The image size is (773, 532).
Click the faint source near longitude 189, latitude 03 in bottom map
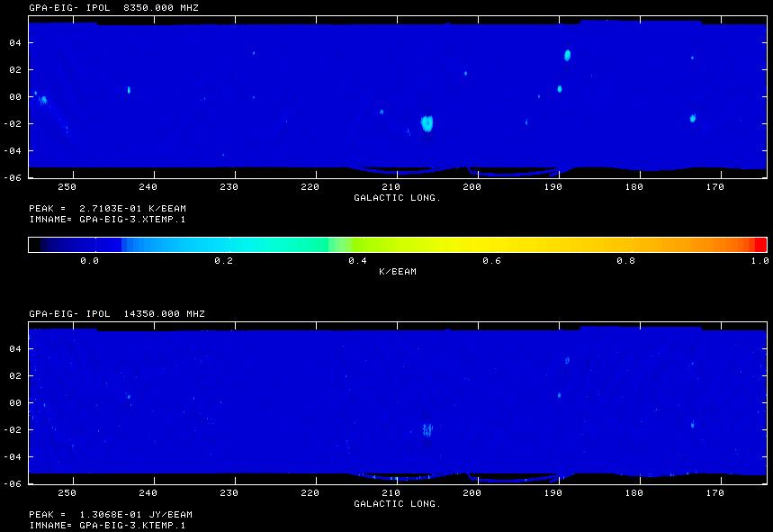567,360
